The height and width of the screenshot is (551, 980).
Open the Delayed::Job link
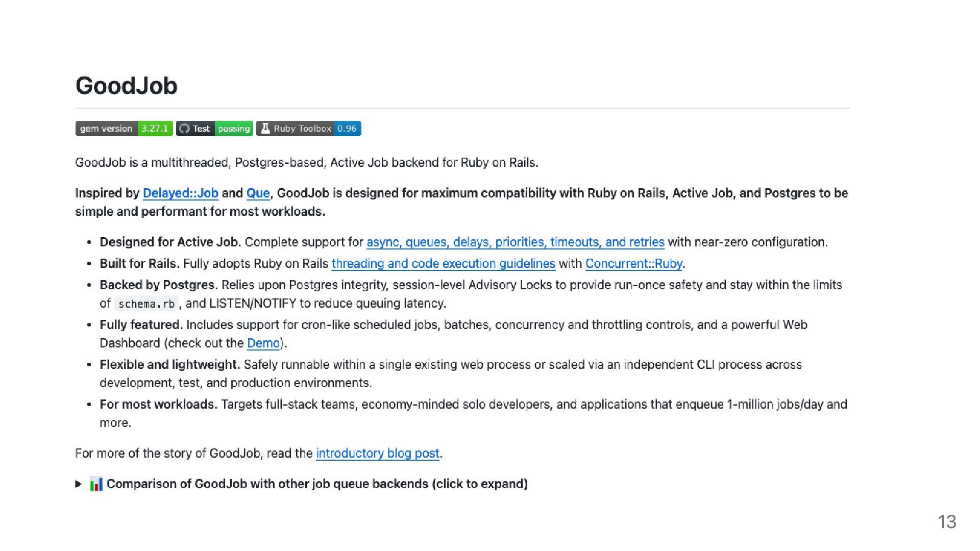[181, 193]
